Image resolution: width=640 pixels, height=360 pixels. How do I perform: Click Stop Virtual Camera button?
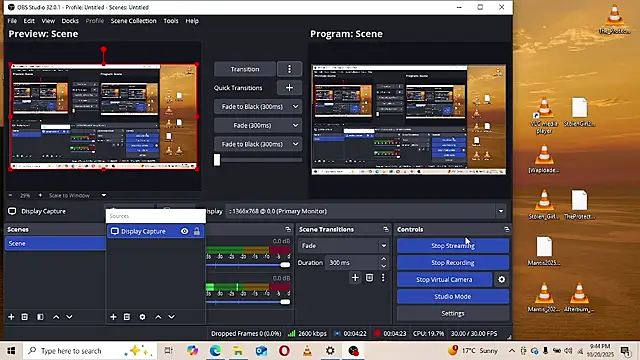pyautogui.click(x=444, y=280)
